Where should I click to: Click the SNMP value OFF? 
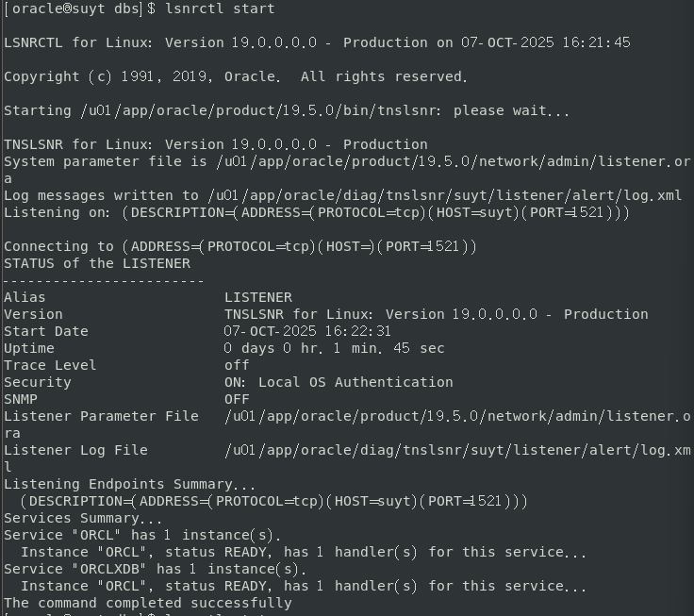[237, 399]
